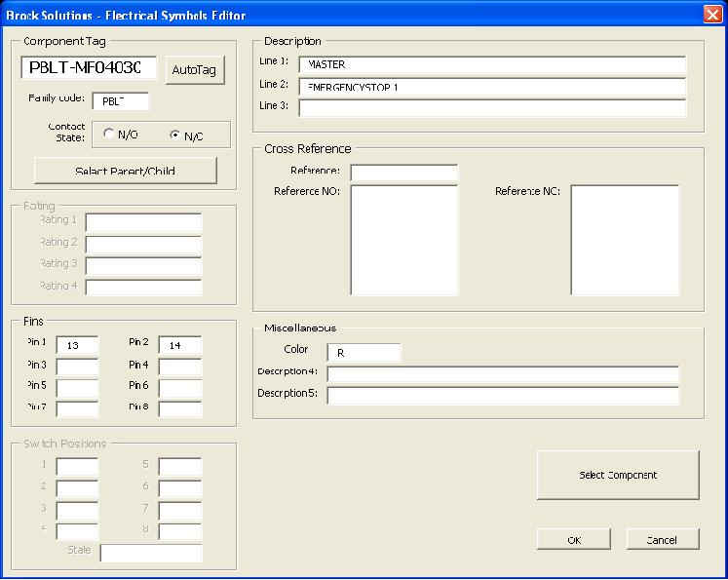The image size is (728, 580).
Task: Click the Reference NO list box
Action: (403, 240)
